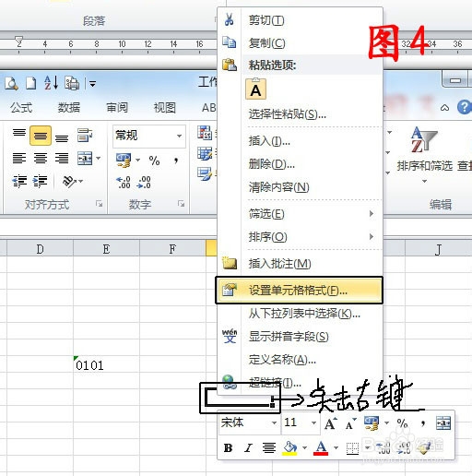Open the number format 常规 combo box
472x476 pixels.
[x=149, y=136]
